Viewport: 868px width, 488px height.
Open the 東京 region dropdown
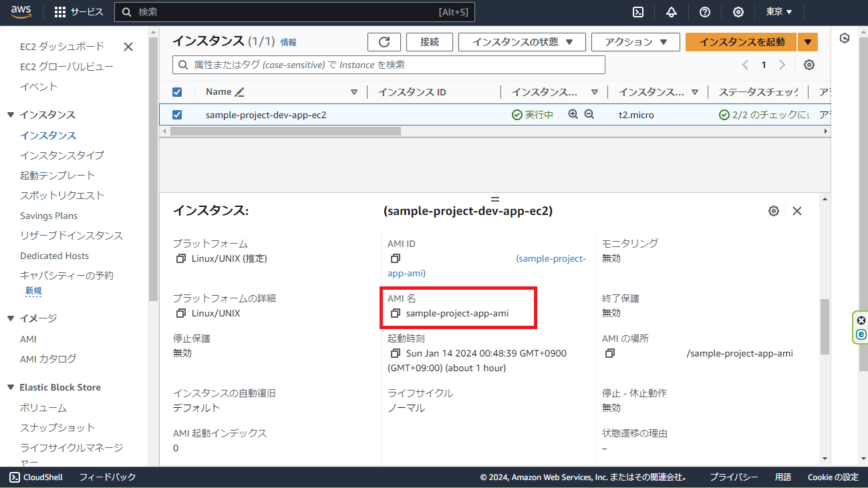pyautogui.click(x=779, y=12)
